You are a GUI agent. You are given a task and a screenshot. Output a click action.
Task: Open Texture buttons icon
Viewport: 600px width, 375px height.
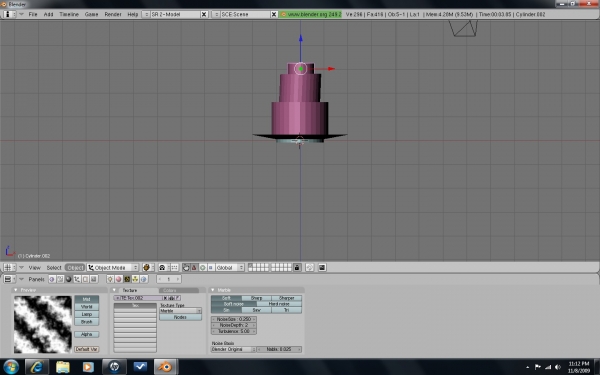click(x=127, y=279)
